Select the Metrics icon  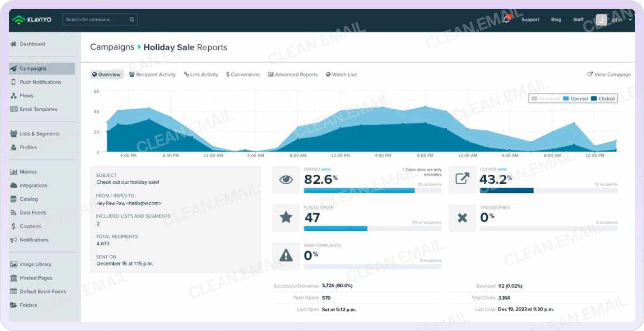click(14, 172)
